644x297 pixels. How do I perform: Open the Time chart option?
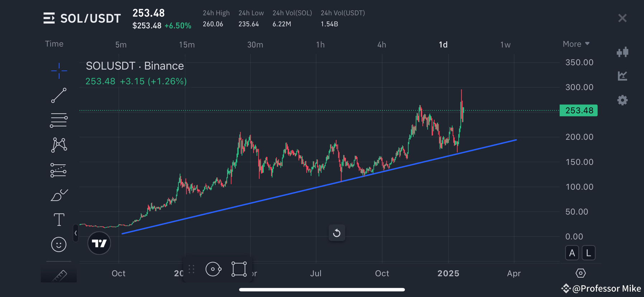54,44
